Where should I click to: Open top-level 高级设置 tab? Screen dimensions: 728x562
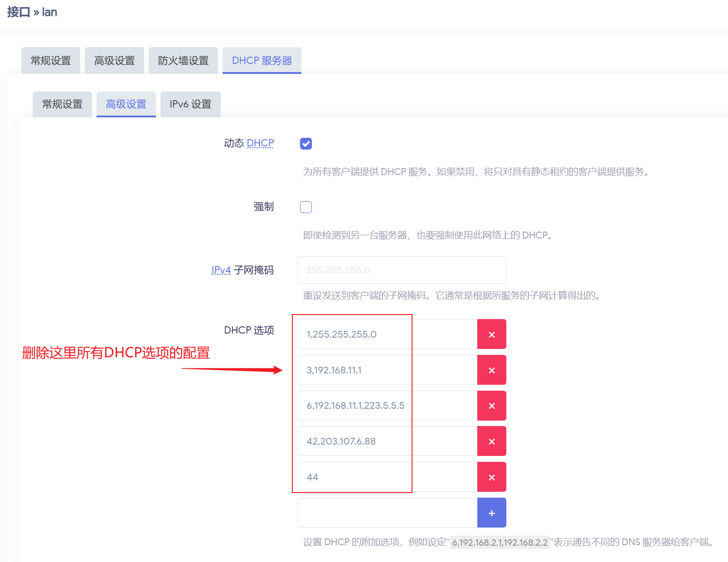(x=114, y=60)
